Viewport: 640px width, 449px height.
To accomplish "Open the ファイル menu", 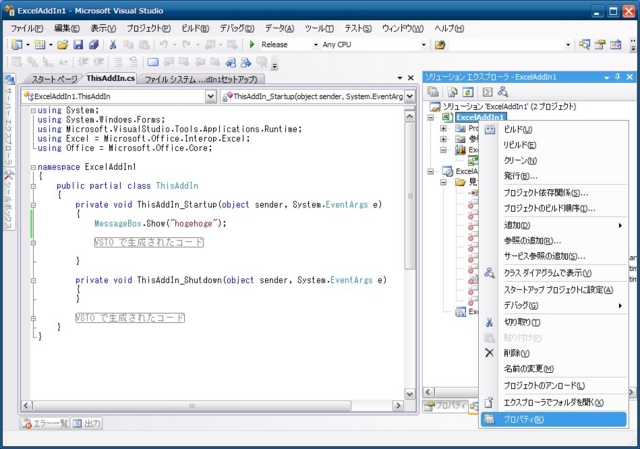I will [27, 28].
